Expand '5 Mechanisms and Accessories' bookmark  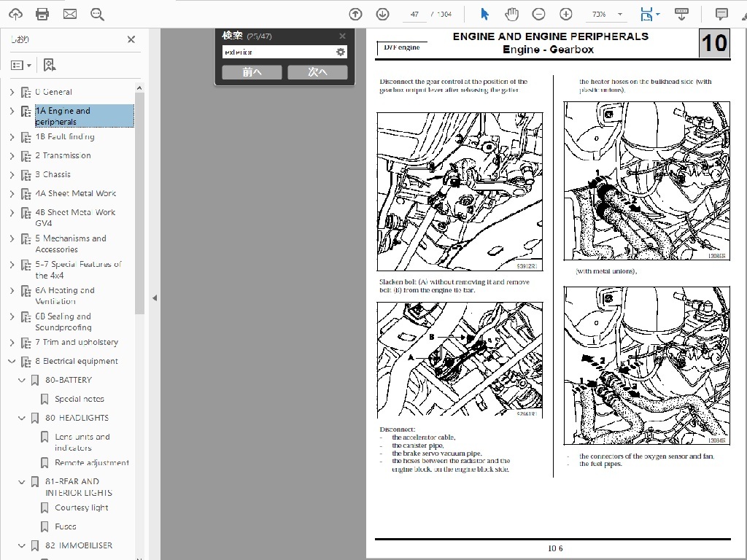(12, 238)
